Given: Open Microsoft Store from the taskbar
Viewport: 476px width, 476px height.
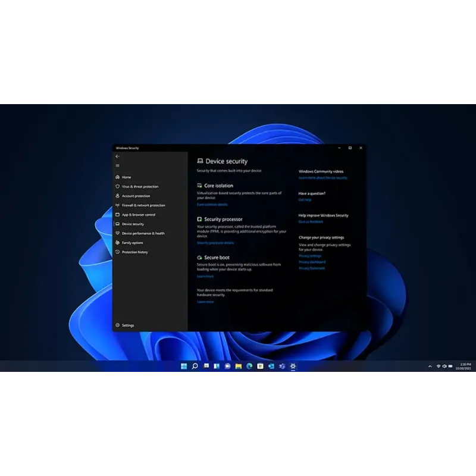Looking at the screenshot, I should coord(260,366).
